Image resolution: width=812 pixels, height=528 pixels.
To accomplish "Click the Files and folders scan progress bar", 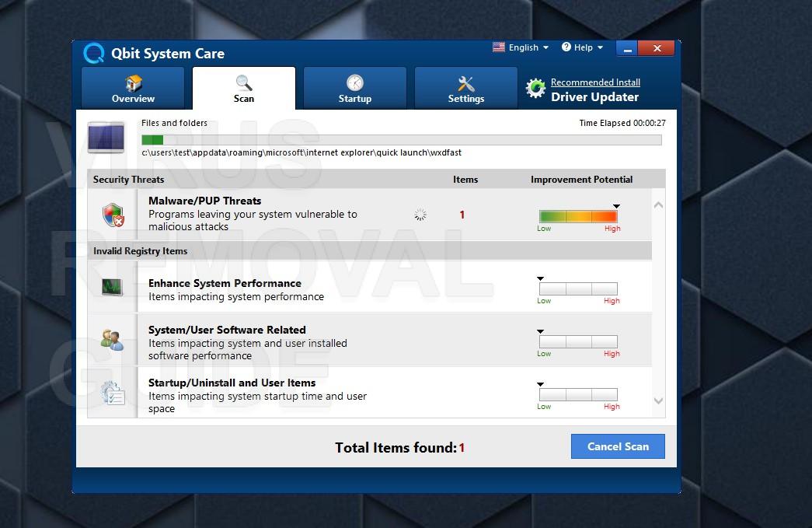I will click(x=402, y=140).
